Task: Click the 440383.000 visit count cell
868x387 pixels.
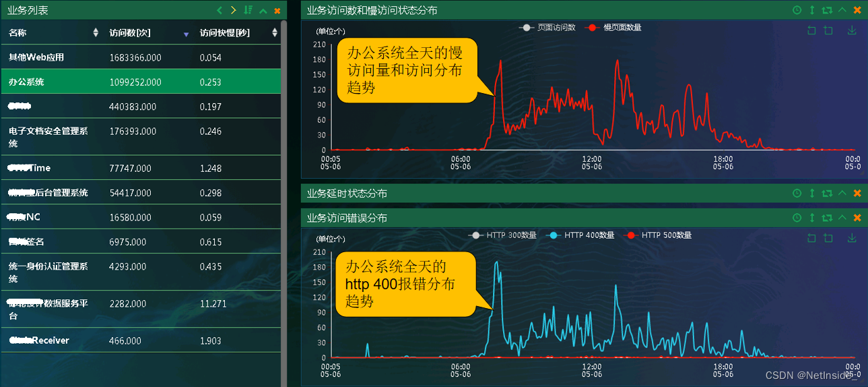Action: click(133, 107)
